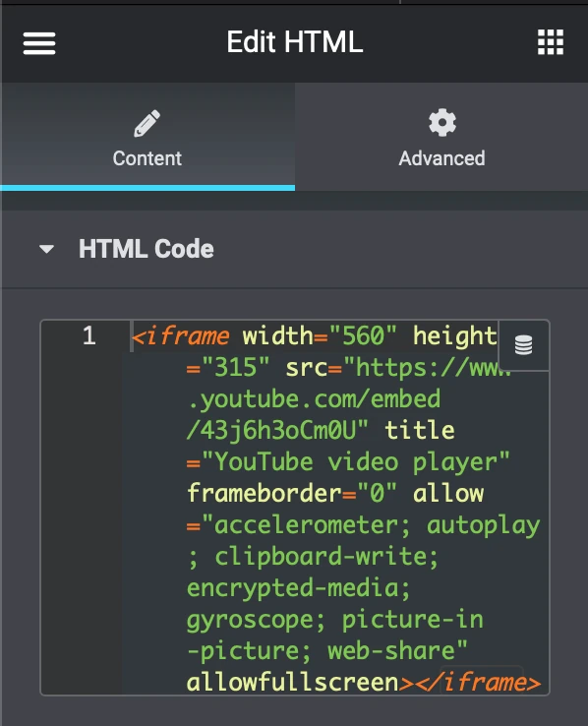This screenshot has width=588, height=726.
Task: Click the pencil icon above Content
Action: coord(147,123)
